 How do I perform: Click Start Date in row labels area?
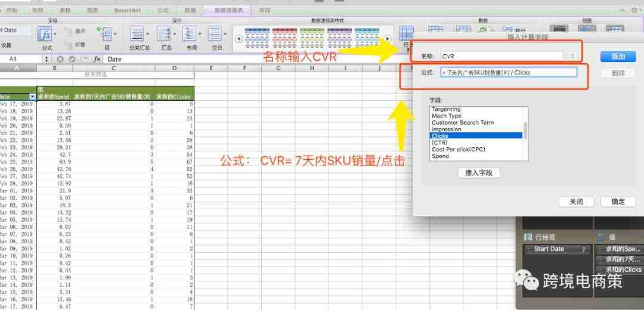557,249
